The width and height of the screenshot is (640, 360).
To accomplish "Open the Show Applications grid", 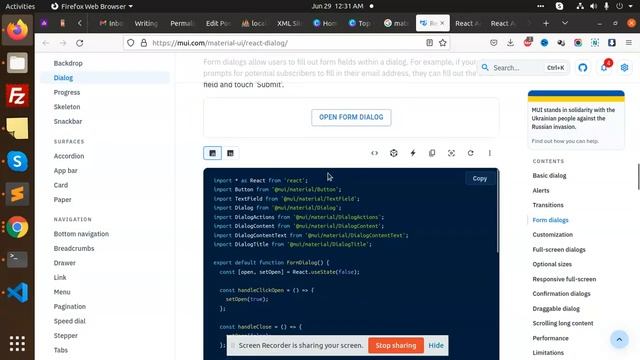I will (17, 344).
